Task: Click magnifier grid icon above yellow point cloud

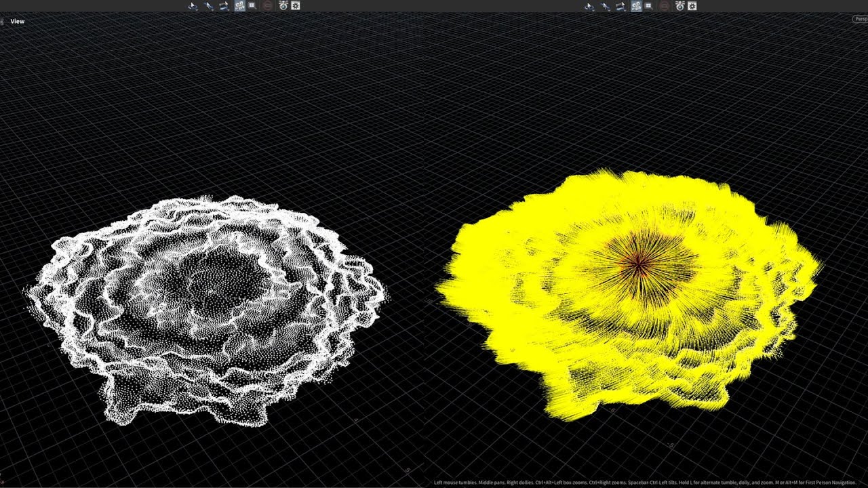Action: (x=649, y=5)
